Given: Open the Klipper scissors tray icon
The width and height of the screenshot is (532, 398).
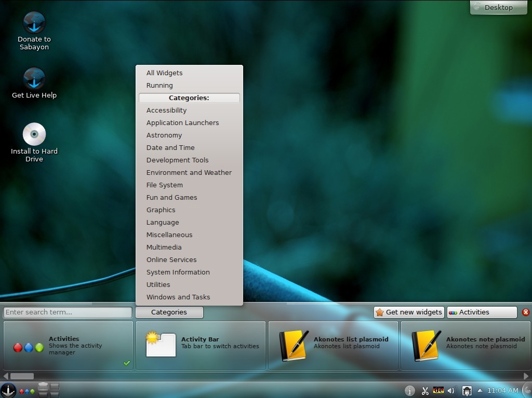Looking at the screenshot, I should click(425, 391).
